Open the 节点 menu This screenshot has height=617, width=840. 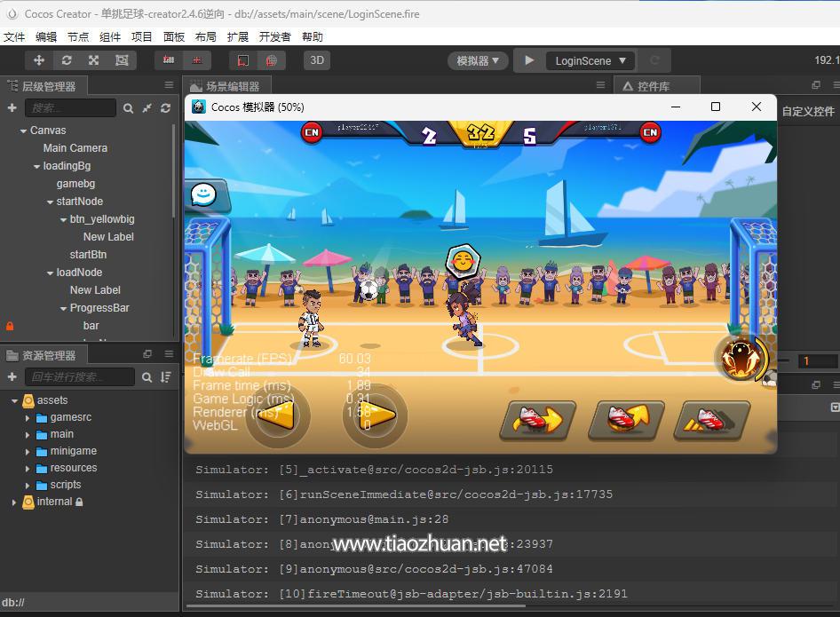(77, 36)
